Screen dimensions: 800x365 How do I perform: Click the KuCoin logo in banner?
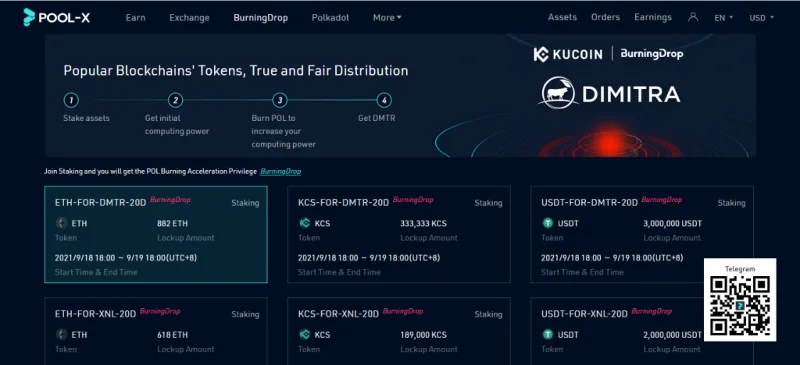click(x=568, y=54)
